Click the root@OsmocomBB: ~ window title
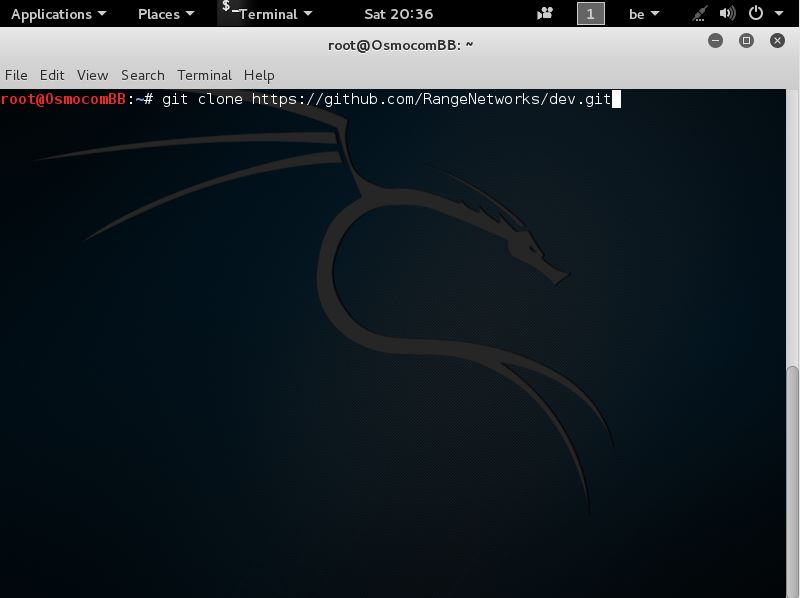The height and width of the screenshot is (598, 800). tap(401, 45)
